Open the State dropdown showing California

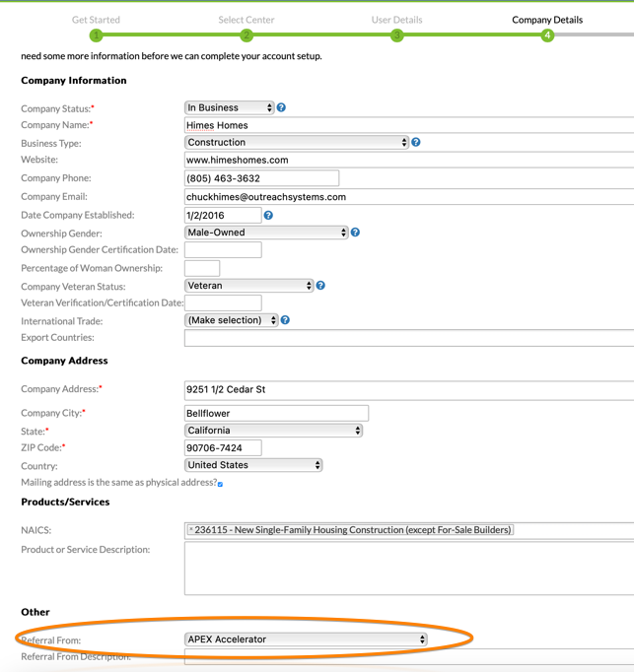(273, 431)
